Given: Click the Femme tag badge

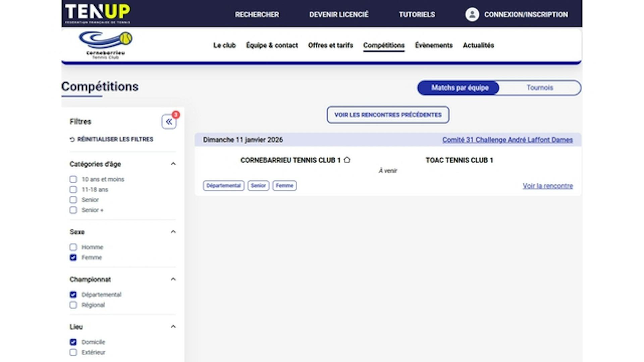Looking at the screenshot, I should point(284,186).
